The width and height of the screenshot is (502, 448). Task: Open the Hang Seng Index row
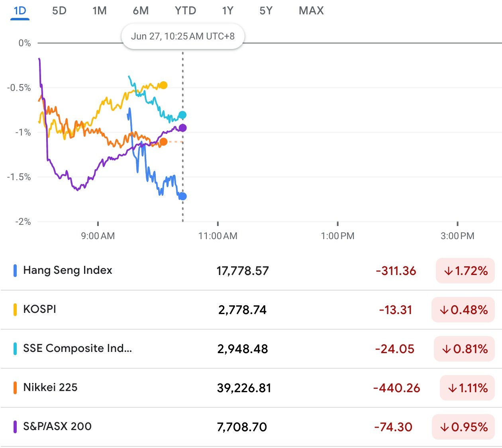point(68,270)
